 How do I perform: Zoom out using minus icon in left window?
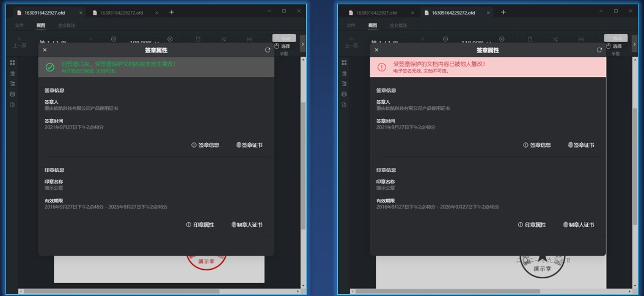pyautogui.click(x=114, y=39)
